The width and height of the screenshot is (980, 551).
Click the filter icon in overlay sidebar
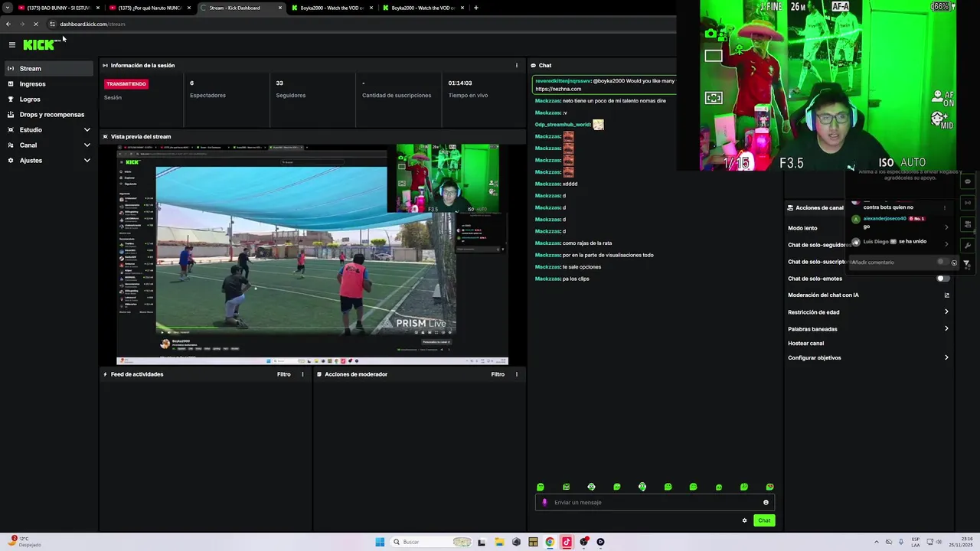[966, 264]
